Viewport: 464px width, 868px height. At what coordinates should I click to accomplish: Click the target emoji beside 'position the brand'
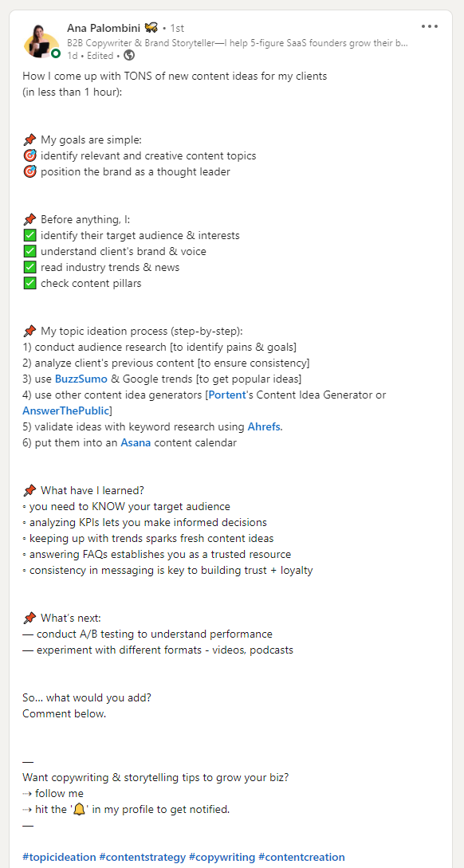tap(30, 171)
